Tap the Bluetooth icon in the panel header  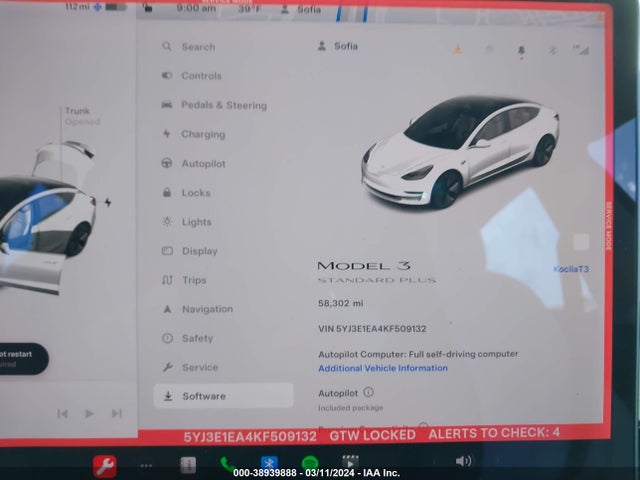coord(553,50)
